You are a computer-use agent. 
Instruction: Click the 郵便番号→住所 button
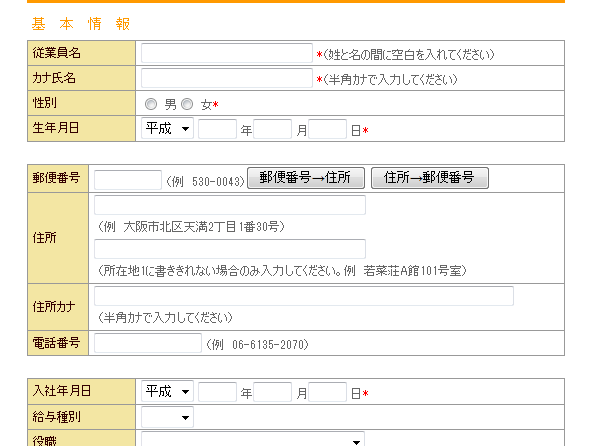tap(306, 178)
